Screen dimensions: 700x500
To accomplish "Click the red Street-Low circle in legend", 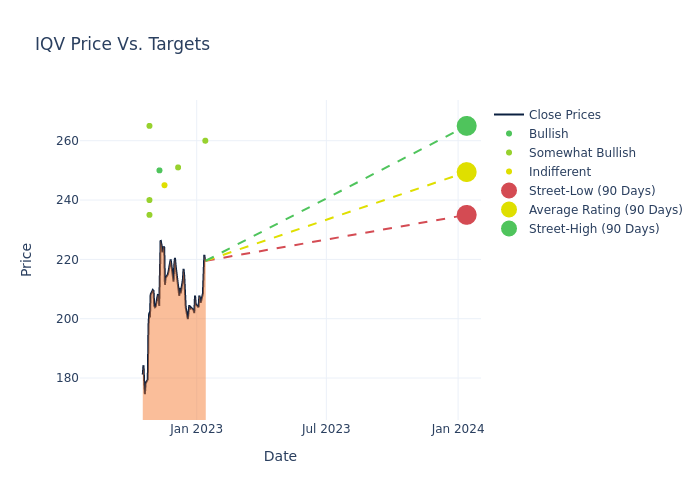I will [x=509, y=191].
